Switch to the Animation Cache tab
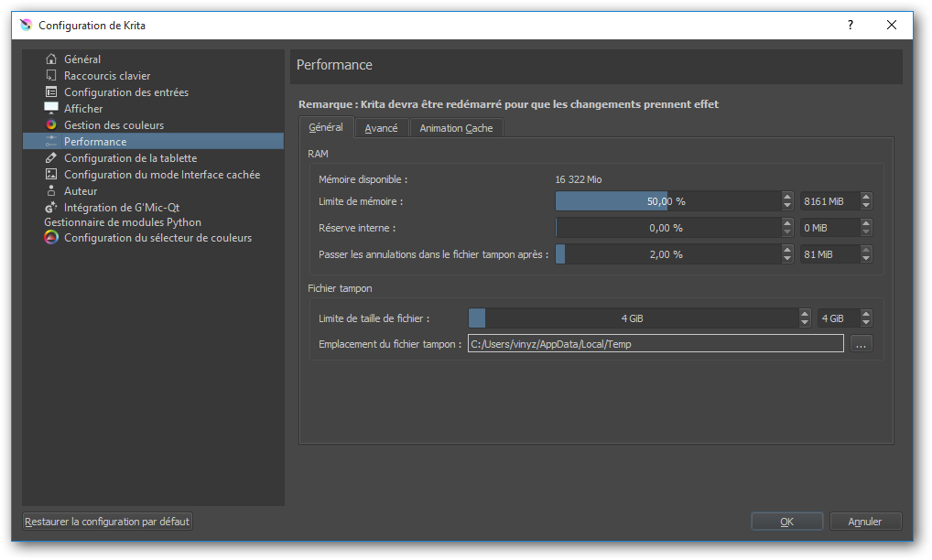 [x=456, y=128]
